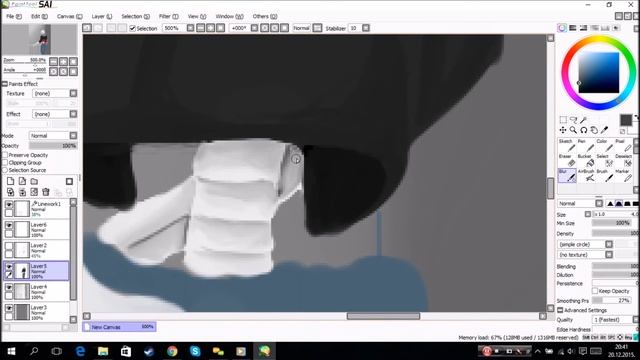Select the Pen tool
Image resolution: width=640 pixels, height=360 pixels.
[x=586, y=146]
